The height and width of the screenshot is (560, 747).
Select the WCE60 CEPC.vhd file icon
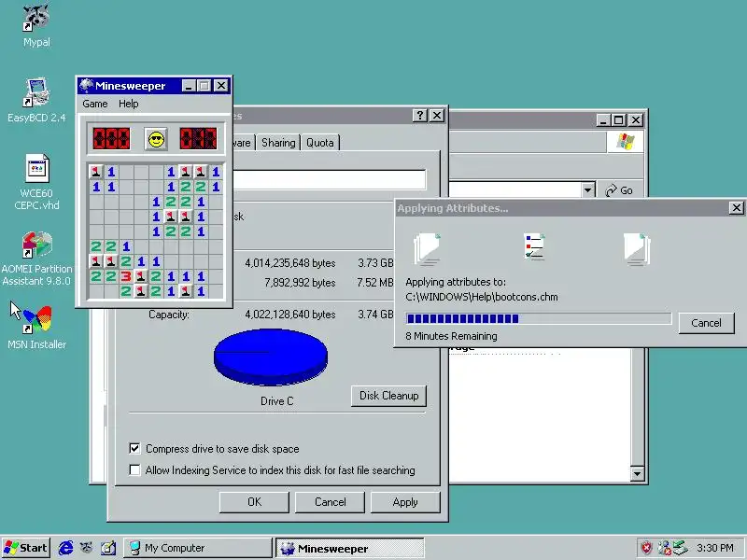(37, 168)
